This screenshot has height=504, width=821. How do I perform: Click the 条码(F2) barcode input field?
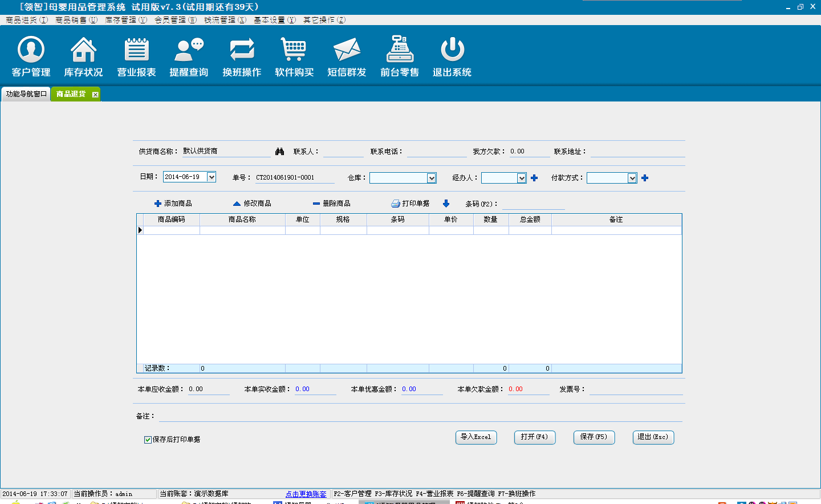point(533,204)
